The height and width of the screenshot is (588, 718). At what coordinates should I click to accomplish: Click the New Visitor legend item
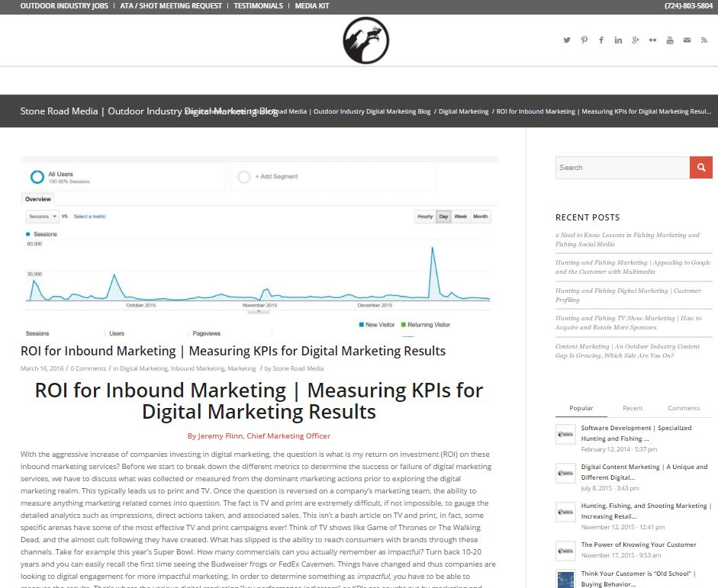click(x=377, y=324)
